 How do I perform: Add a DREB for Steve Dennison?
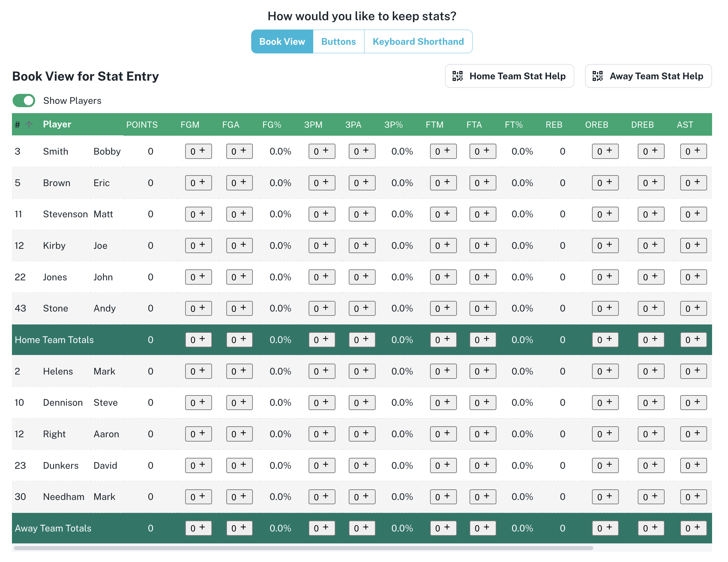pyautogui.click(x=651, y=403)
